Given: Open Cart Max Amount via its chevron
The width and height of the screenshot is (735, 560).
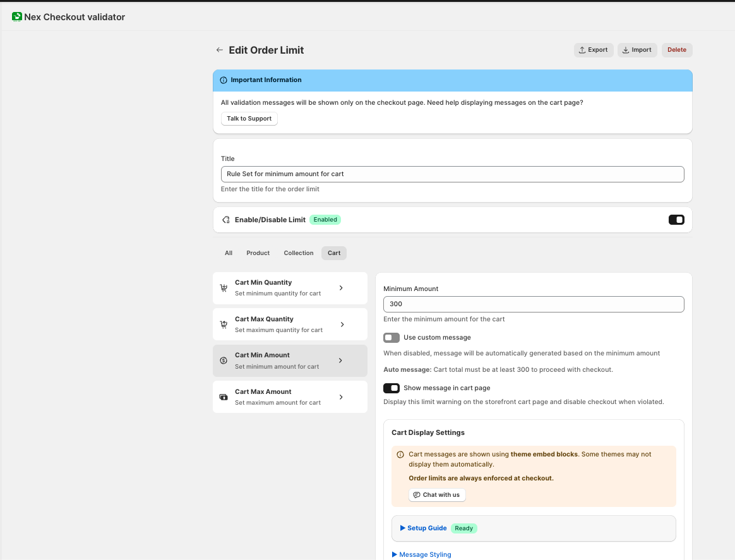Looking at the screenshot, I should (341, 397).
